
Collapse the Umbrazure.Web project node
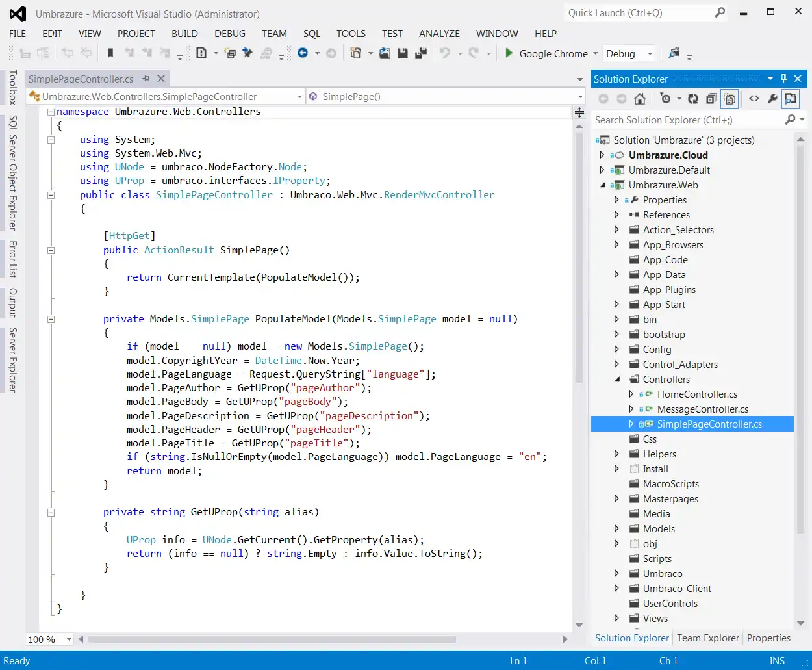click(602, 185)
